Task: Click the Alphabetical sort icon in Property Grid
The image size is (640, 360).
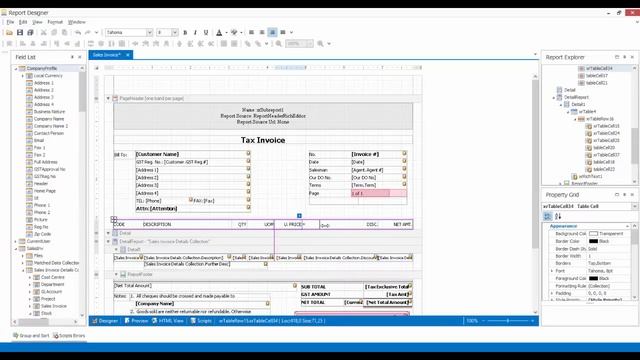Action: tap(558, 216)
